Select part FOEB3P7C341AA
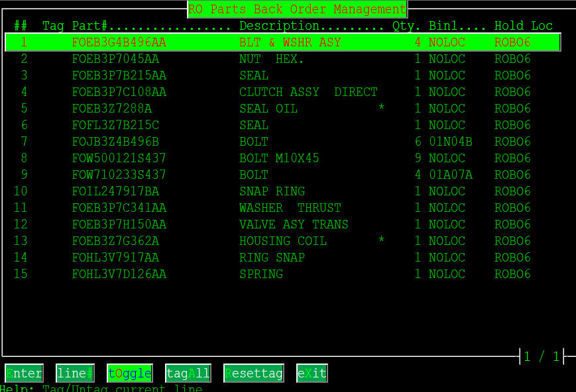Viewport: 576px width, 392px height. (x=119, y=208)
